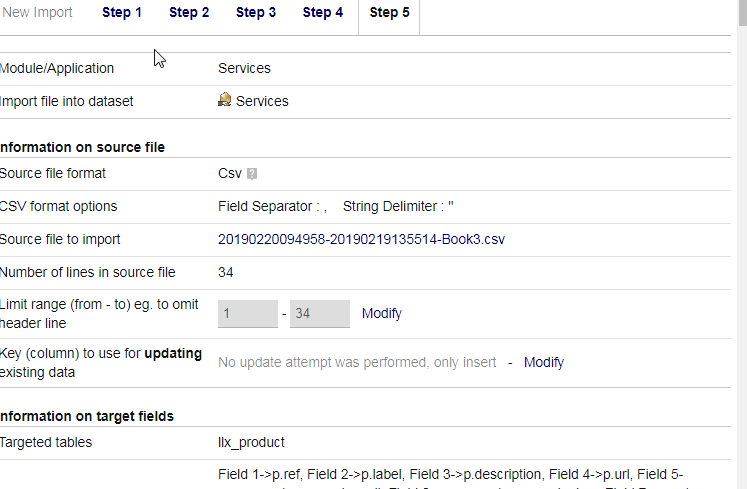747x489 pixels.
Task: Click the vertical scrollbar thumb
Action: [x=743, y=13]
